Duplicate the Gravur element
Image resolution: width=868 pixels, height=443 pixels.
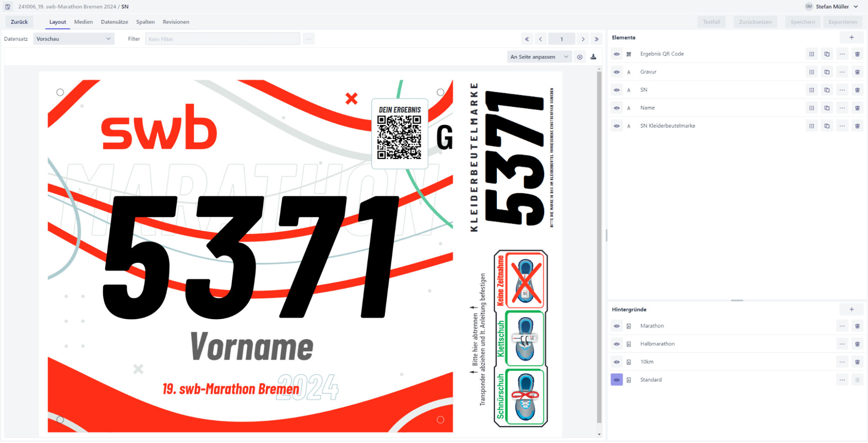point(827,72)
